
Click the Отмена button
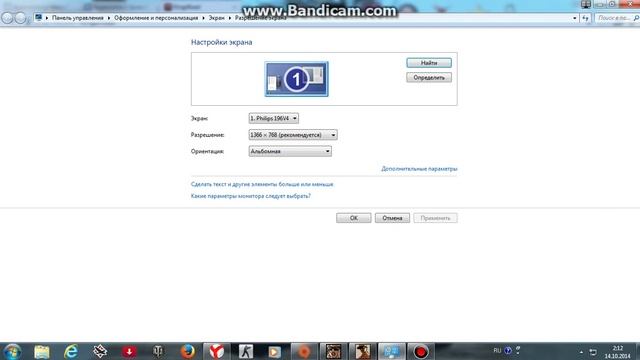coord(392,218)
